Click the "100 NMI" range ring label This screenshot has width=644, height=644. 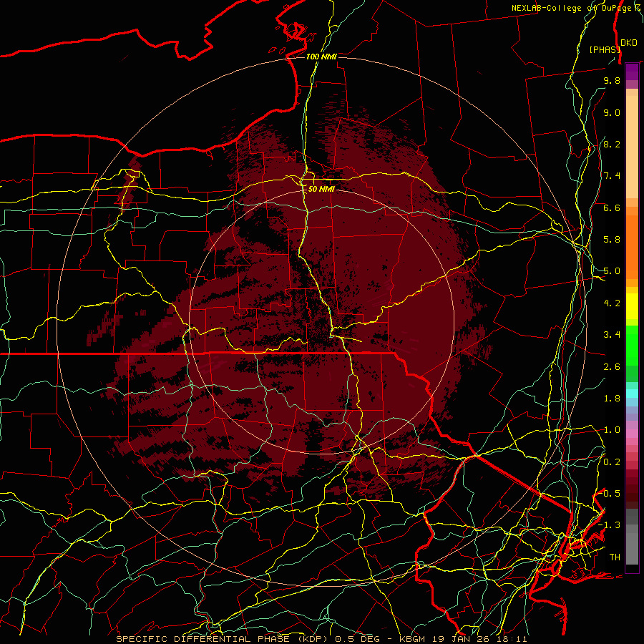321,57
